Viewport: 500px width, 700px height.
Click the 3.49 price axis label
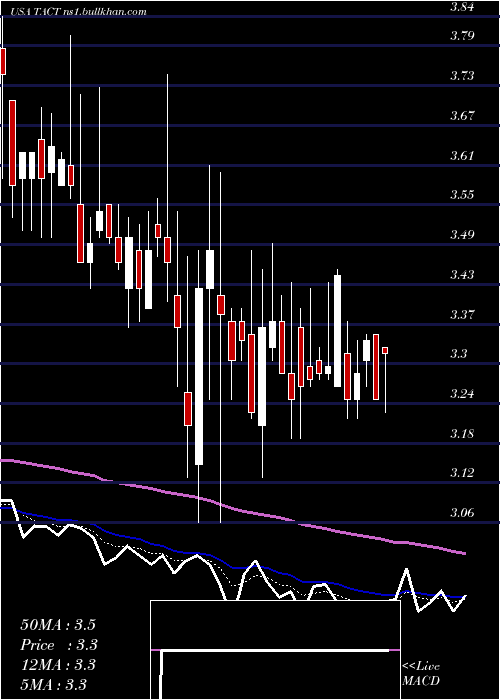[462, 234]
